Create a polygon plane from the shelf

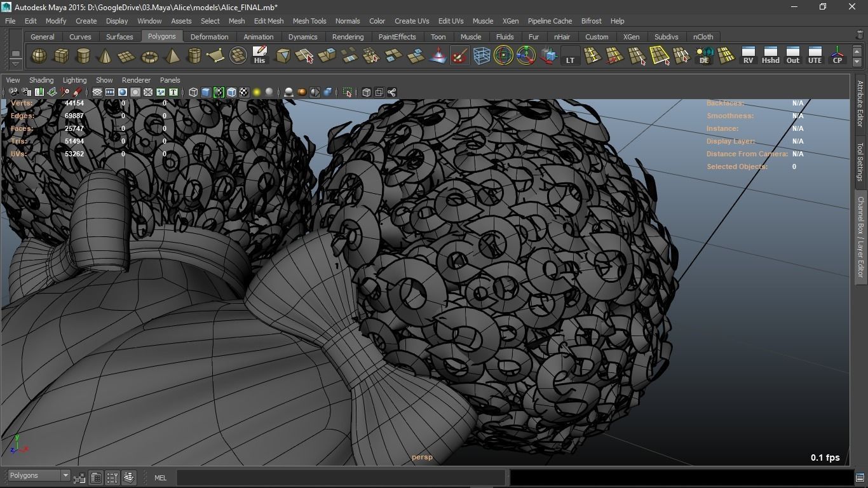[x=127, y=56]
